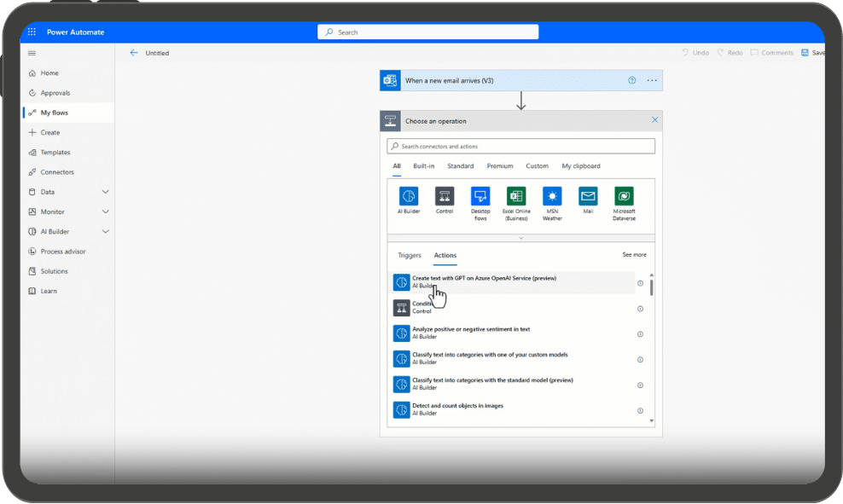Click the Power Automate title in header
Image resolution: width=843 pixels, height=504 pixels.
[x=75, y=32]
